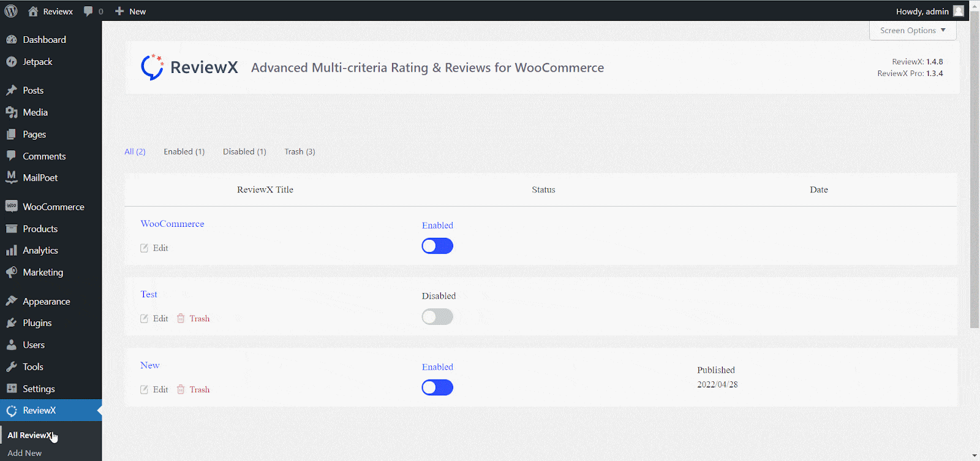Image resolution: width=980 pixels, height=461 pixels.
Task: Click the Tools wrench icon
Action: pyautogui.click(x=11, y=367)
